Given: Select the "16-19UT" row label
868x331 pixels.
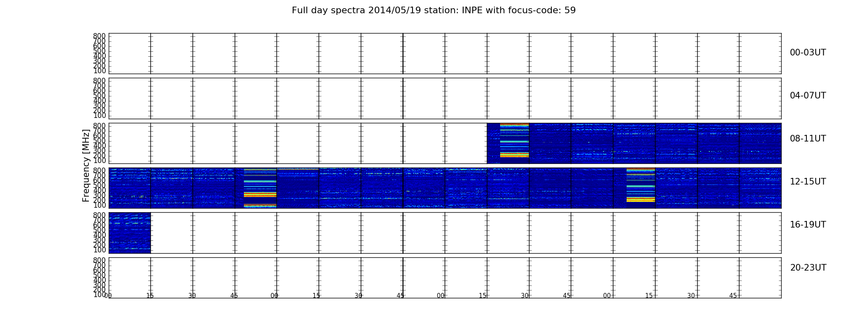Looking at the screenshot, I should [808, 225].
